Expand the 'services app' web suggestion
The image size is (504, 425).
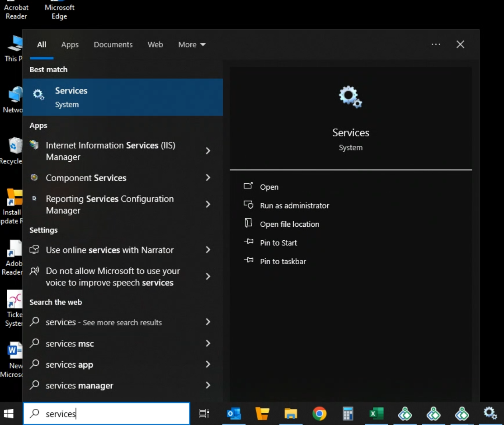208,364
